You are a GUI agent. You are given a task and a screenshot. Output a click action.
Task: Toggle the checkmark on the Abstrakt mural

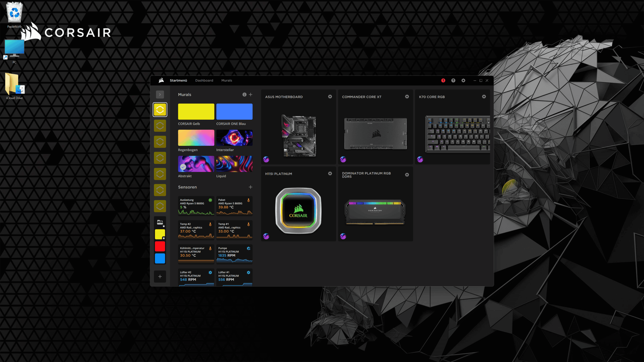(183, 167)
